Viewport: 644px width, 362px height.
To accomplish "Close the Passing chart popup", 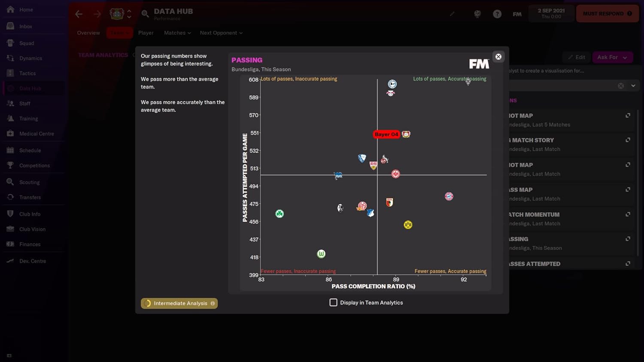I will (x=498, y=57).
